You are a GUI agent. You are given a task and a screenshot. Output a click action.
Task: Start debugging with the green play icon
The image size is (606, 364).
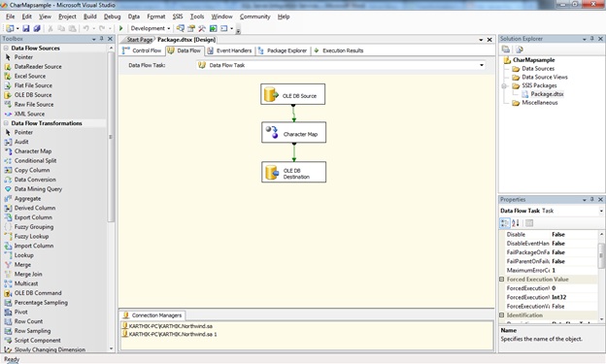pyautogui.click(x=121, y=28)
